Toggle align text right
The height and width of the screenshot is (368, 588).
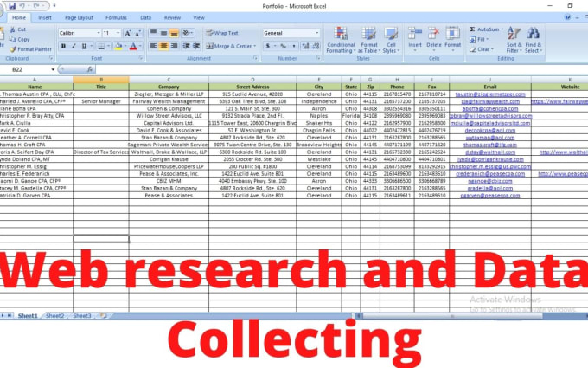(174, 46)
